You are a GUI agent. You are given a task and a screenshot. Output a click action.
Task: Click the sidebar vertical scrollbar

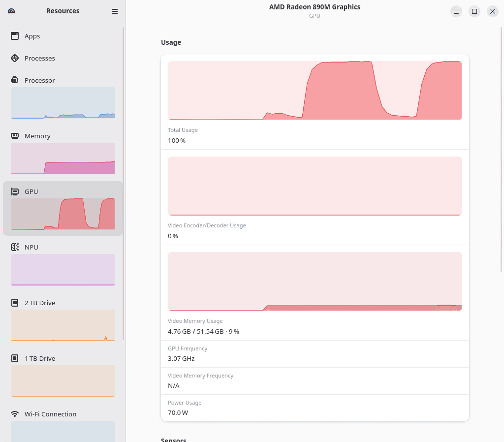pos(123,184)
